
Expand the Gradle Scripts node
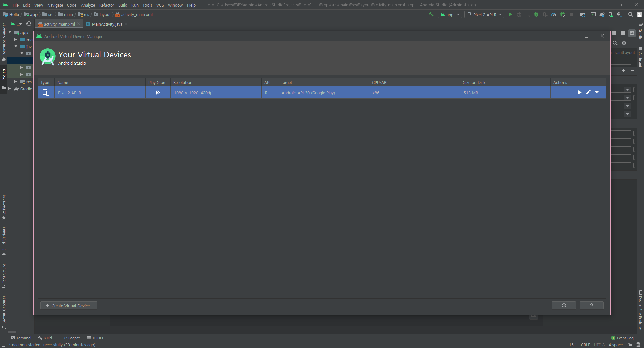pos(10,89)
